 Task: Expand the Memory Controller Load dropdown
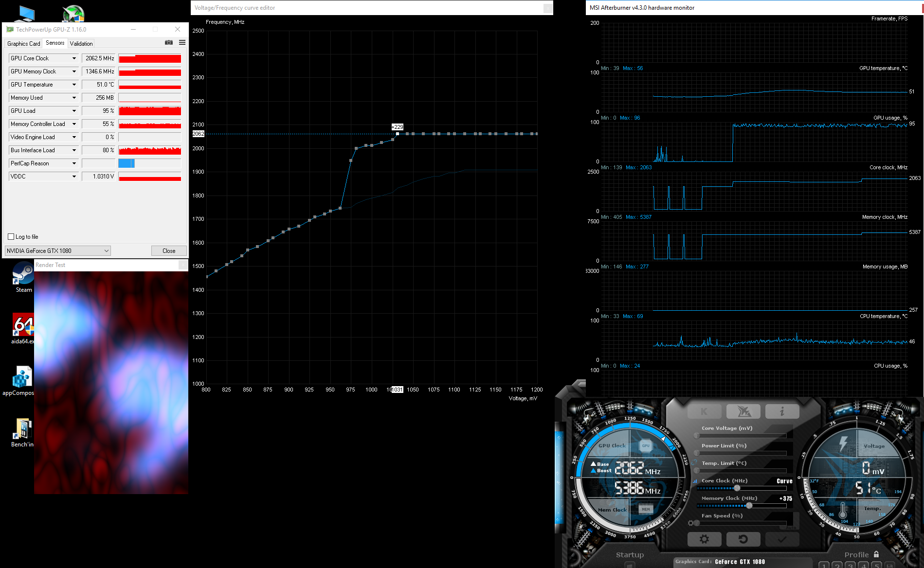pos(74,124)
